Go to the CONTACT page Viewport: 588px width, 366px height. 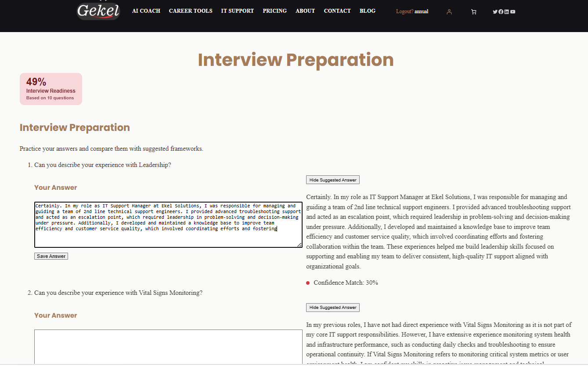(337, 11)
